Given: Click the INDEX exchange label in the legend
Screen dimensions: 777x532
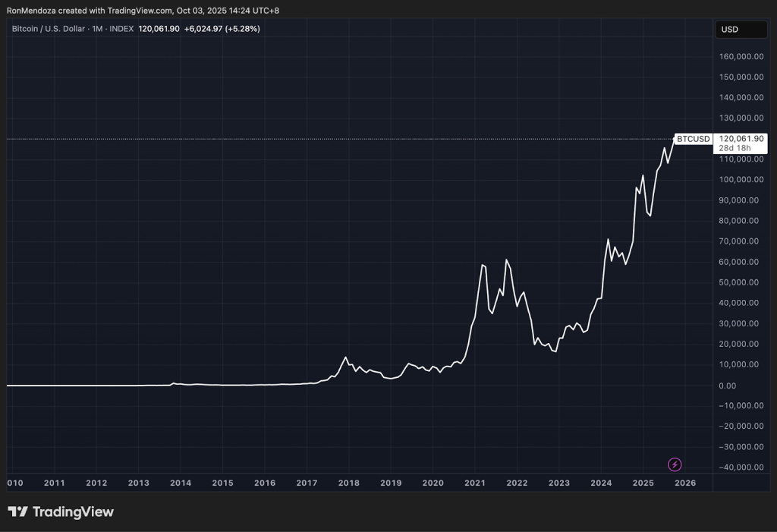Looking at the screenshot, I should [122, 29].
